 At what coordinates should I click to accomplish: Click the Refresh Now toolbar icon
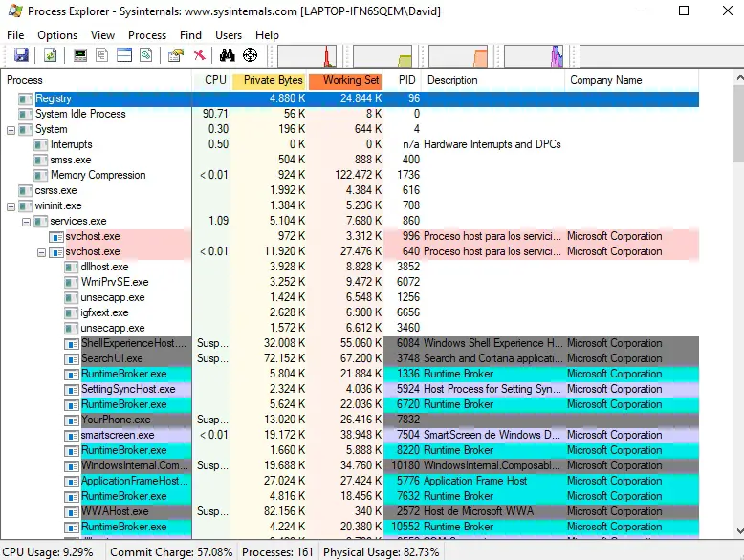pos(50,55)
